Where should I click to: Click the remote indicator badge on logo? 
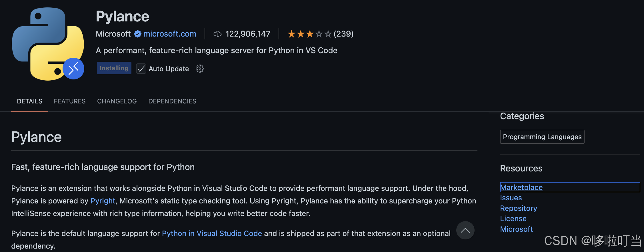point(73,69)
